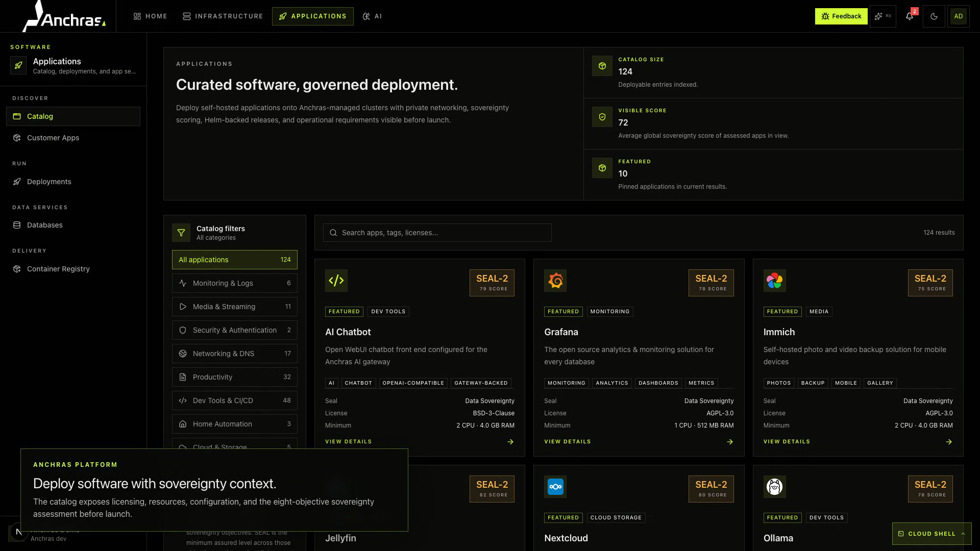
Task: Expand the Cloud Shell panel
Action: pos(932,534)
